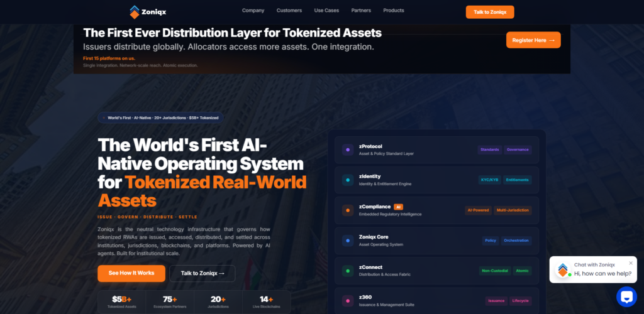The height and width of the screenshot is (314, 644).
Task: Click the purple zProtocol icon
Action: tap(348, 149)
